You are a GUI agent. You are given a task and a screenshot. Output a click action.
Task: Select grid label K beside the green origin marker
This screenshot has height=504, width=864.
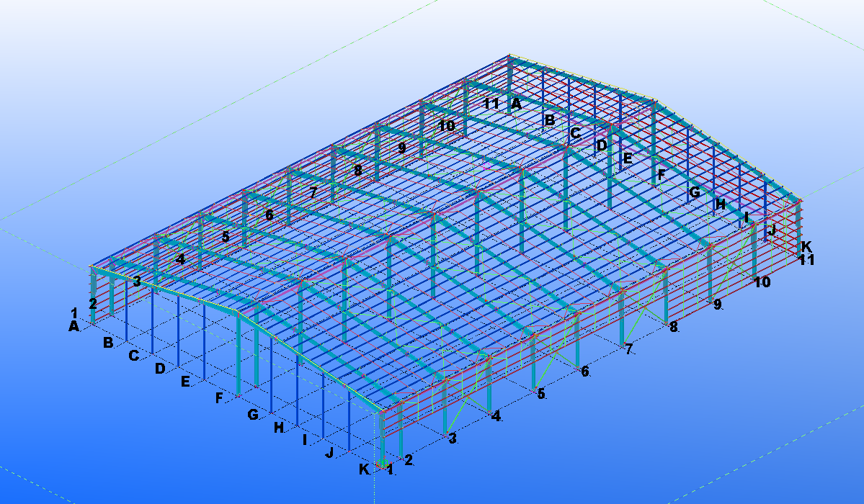coord(364,469)
